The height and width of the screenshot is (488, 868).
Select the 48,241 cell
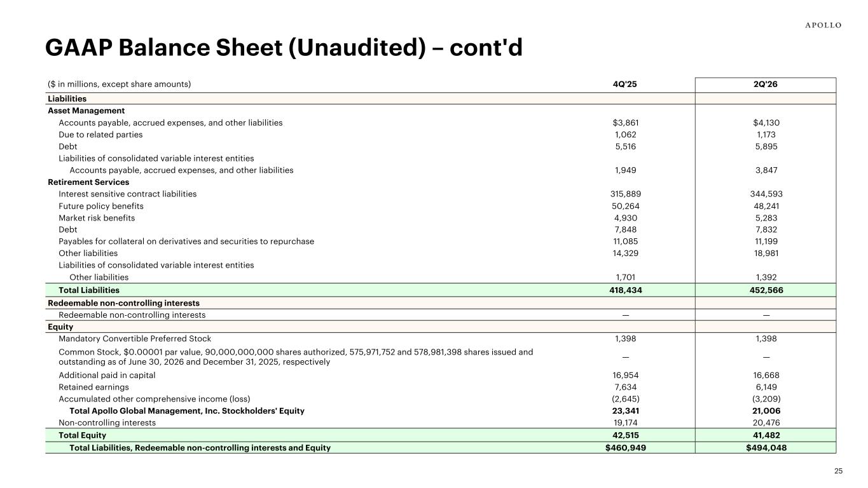[x=766, y=206]
